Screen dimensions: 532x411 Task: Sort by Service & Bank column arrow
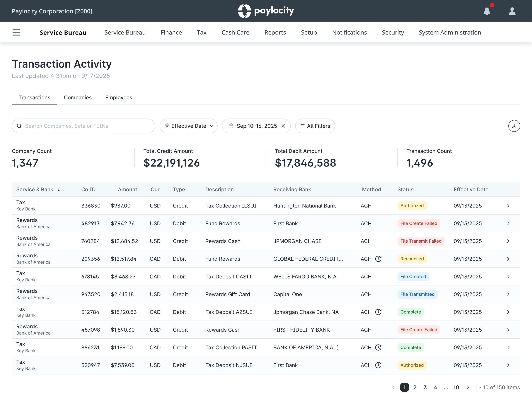click(x=59, y=189)
